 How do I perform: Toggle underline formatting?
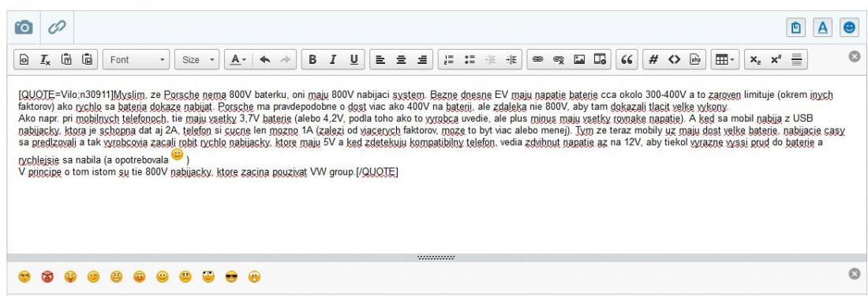click(x=354, y=60)
